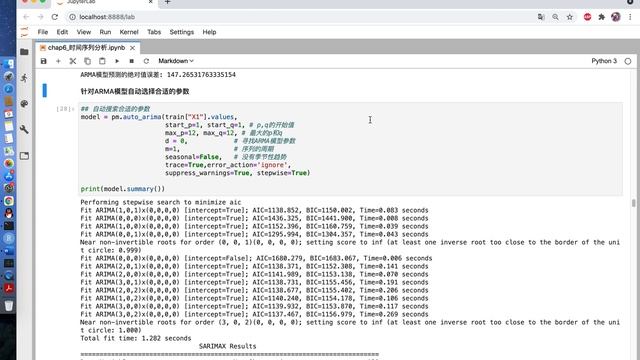640x360 pixels.
Task: Open the Tabs menu
Action: click(x=154, y=32)
